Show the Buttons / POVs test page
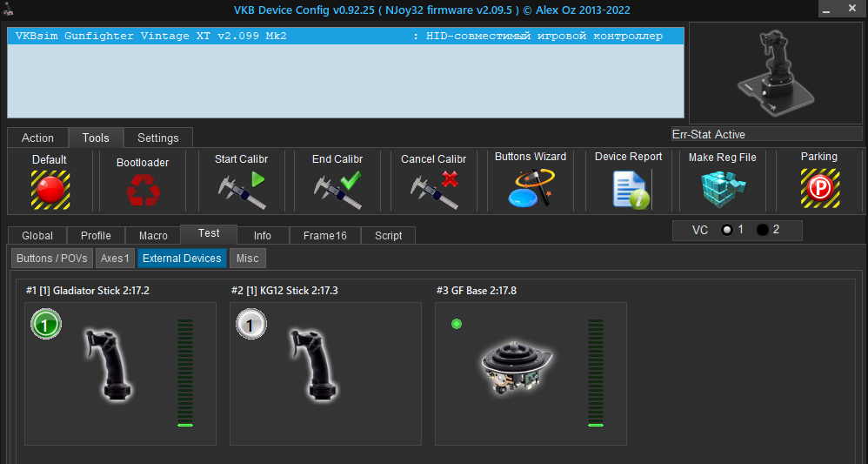The height and width of the screenshot is (464, 868). click(x=52, y=259)
